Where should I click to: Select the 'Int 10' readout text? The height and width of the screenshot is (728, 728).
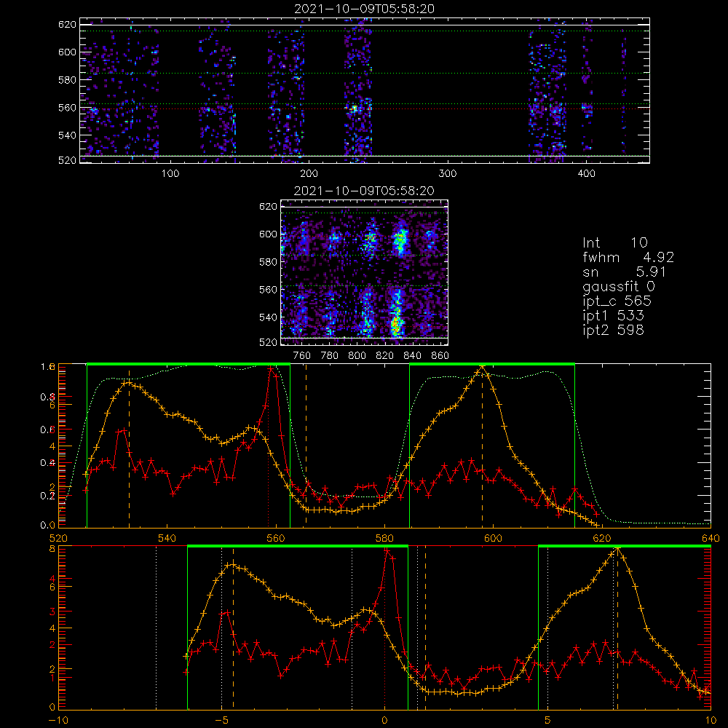pos(614,242)
